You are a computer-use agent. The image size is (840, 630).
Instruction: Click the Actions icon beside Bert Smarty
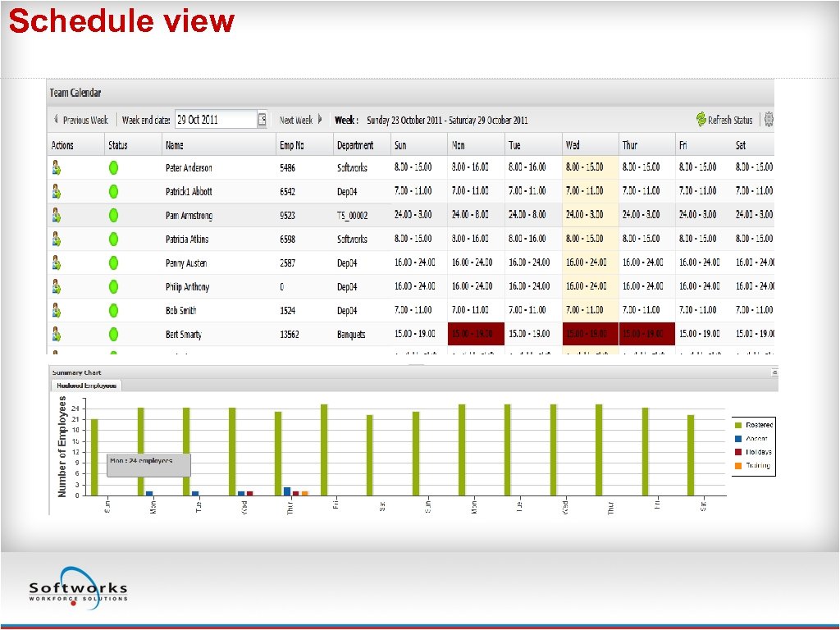[56, 334]
